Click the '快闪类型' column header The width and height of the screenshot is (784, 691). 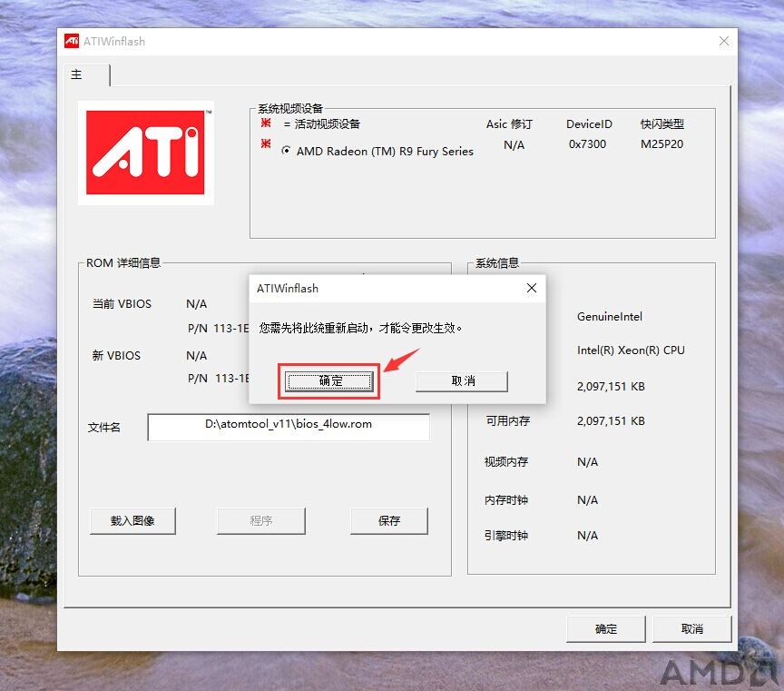point(662,124)
